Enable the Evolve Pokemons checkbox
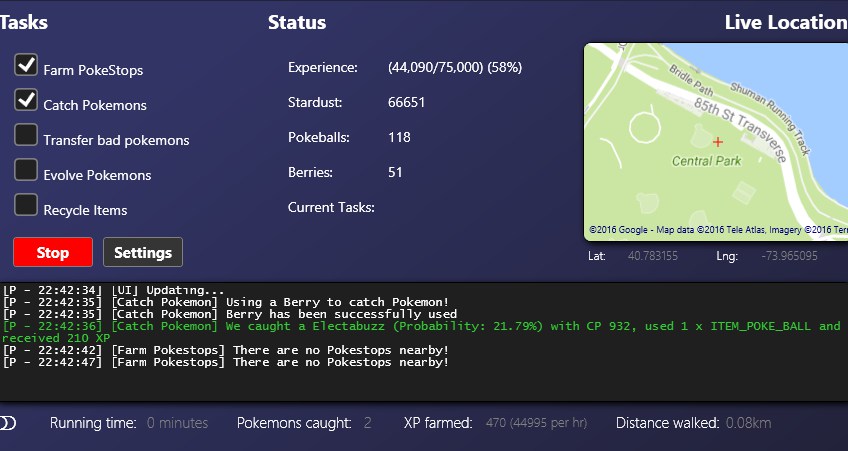Viewport: 848px width, 451px height. click(26, 170)
